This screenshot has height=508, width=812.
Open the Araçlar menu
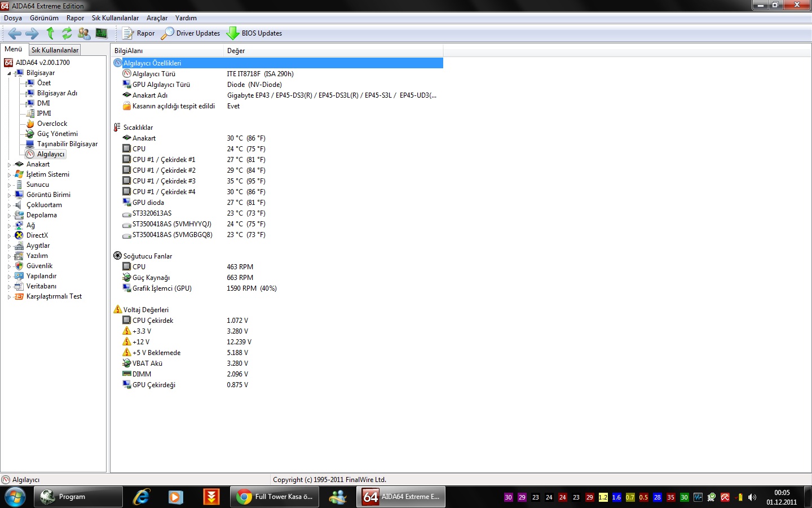point(157,18)
